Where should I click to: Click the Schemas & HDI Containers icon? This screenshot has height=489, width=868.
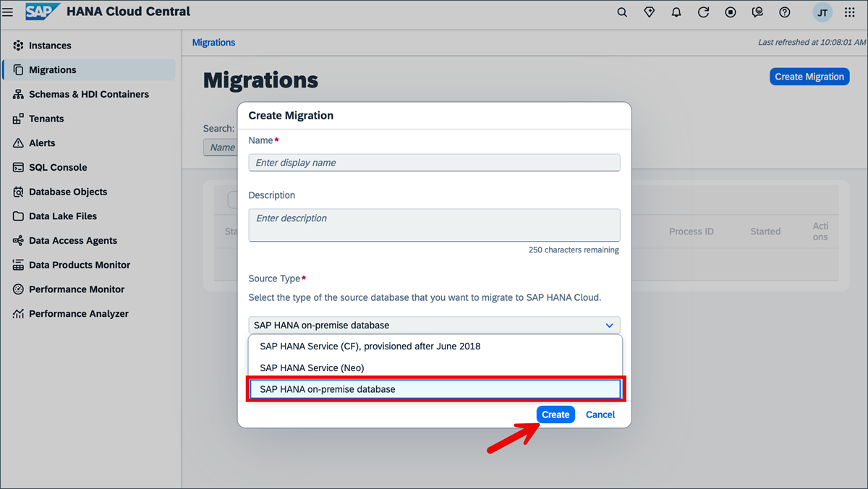(x=18, y=94)
